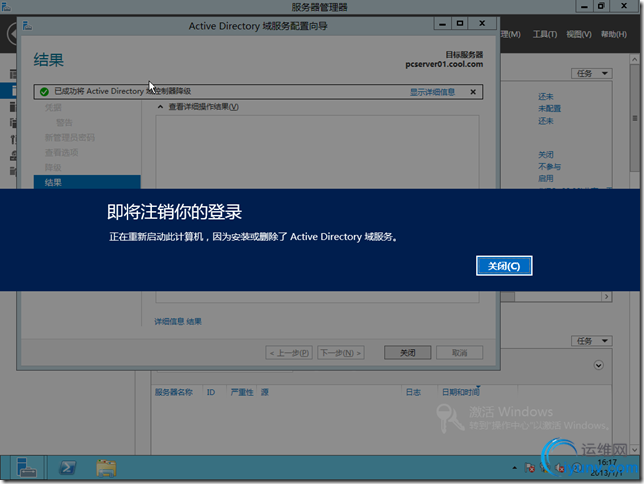Launch PowerShell from the taskbar
This screenshot has width=644, height=484.
pyautogui.click(x=68, y=468)
